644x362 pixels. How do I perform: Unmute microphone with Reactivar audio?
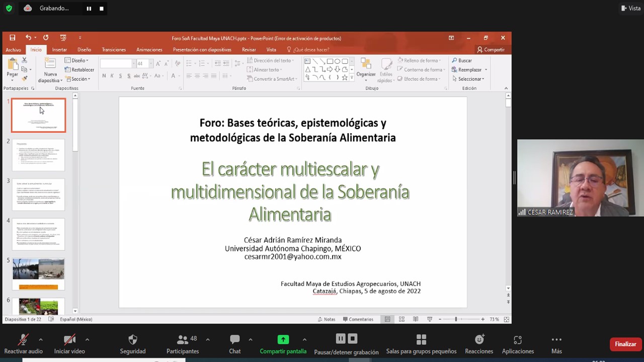(x=23, y=344)
